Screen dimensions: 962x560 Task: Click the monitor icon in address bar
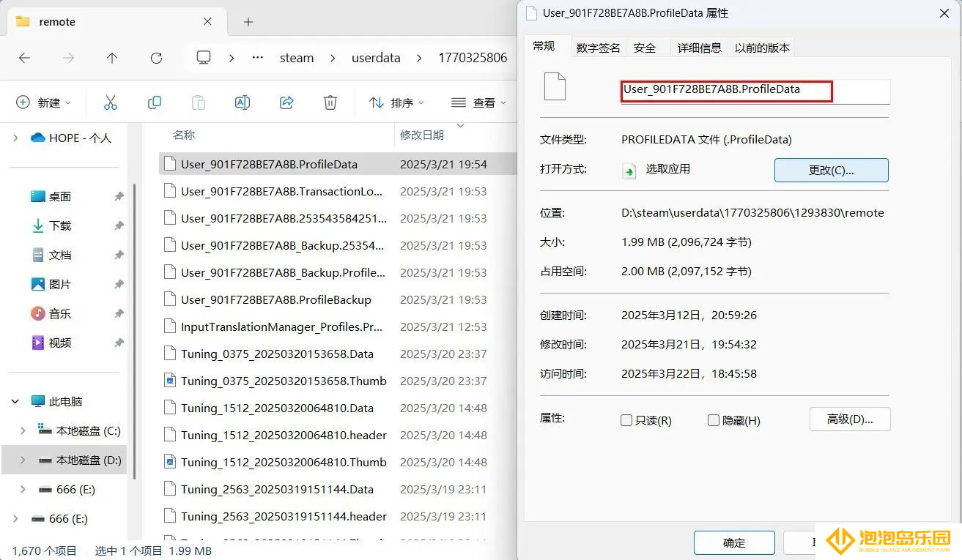pyautogui.click(x=204, y=58)
